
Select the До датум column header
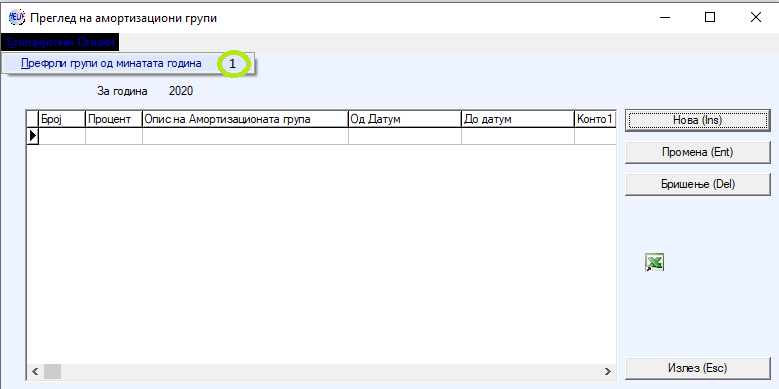pyautogui.click(x=518, y=120)
